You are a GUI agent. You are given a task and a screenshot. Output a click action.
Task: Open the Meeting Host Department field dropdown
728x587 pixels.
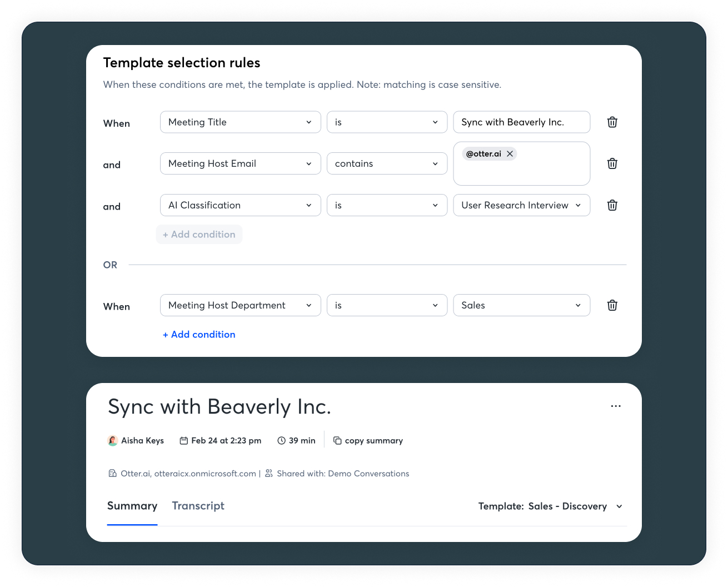click(x=240, y=305)
